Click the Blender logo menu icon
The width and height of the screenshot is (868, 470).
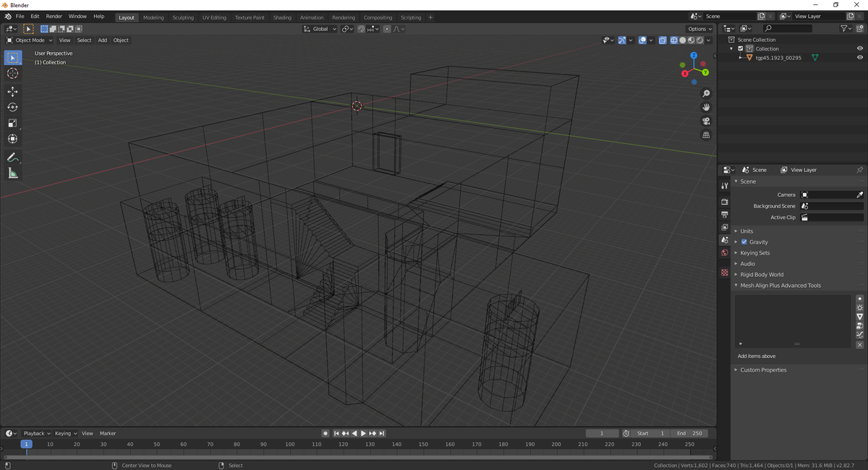click(x=7, y=16)
